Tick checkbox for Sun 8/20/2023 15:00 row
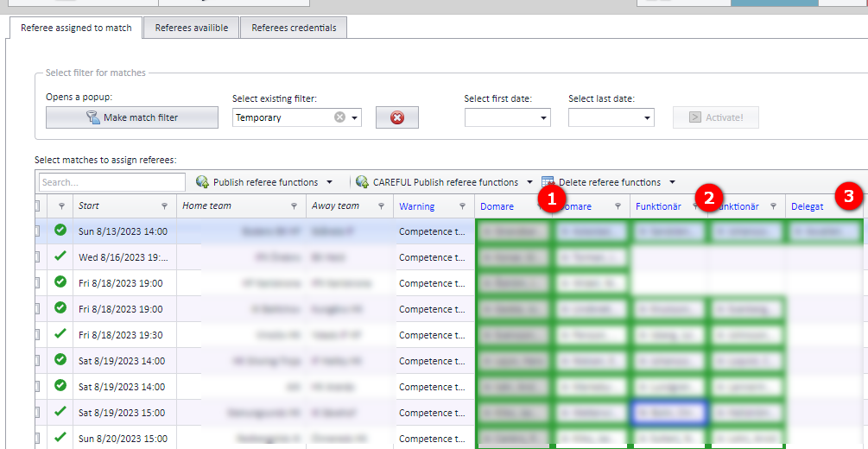 pos(37,439)
